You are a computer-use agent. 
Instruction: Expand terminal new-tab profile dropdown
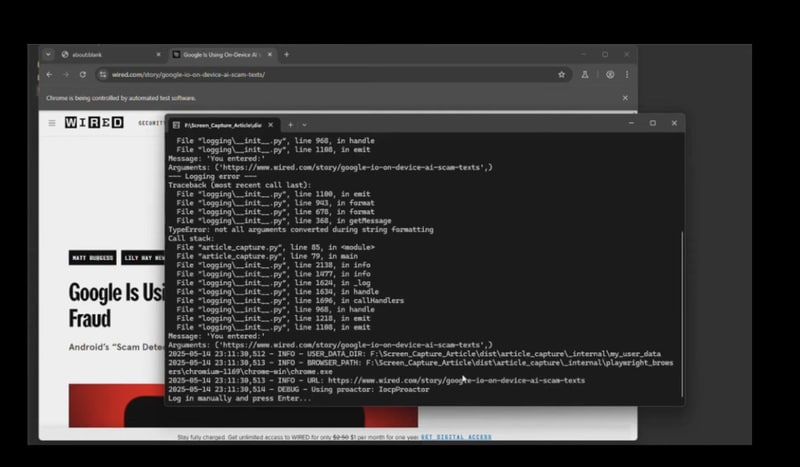(x=305, y=125)
